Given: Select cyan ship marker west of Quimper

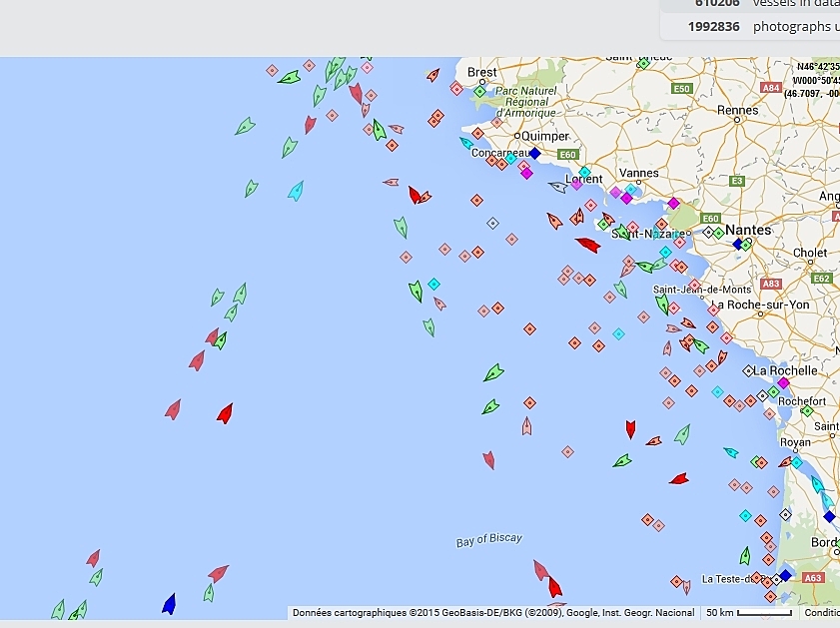Looking at the screenshot, I should point(466,143).
